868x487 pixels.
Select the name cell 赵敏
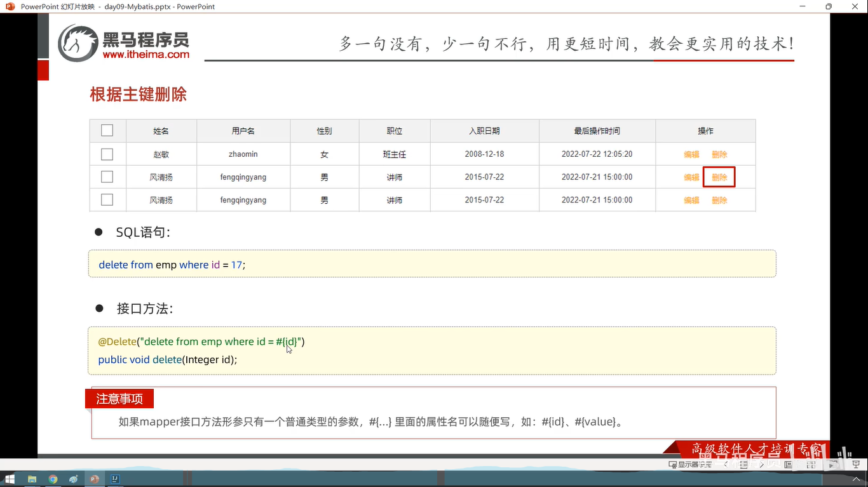click(161, 154)
